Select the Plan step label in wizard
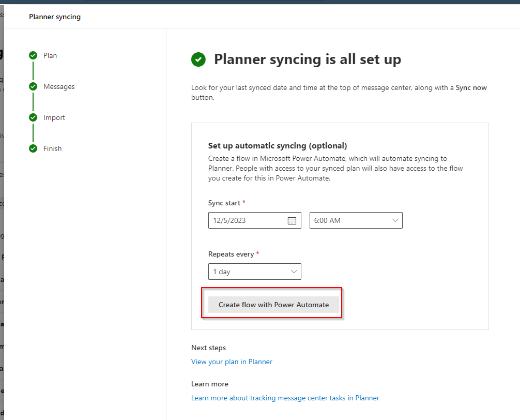 click(50, 55)
